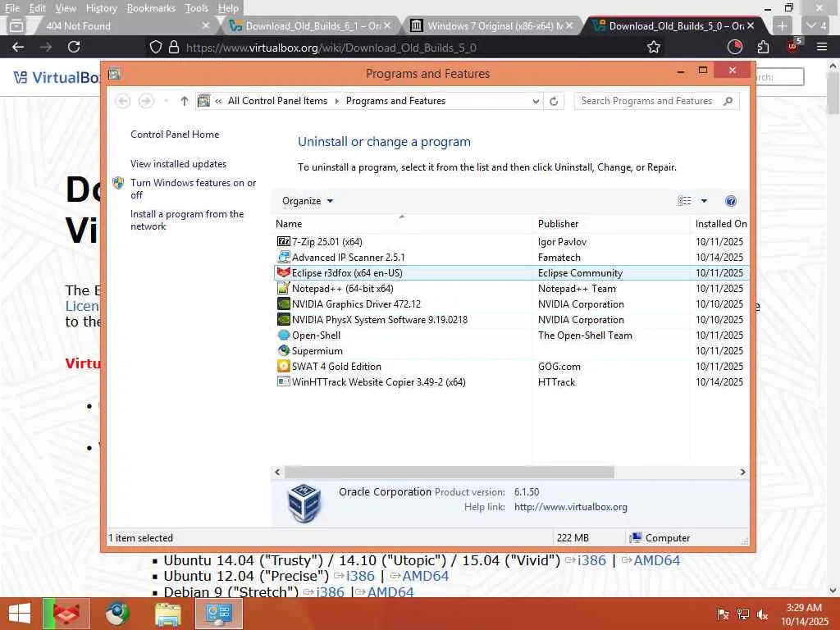Expand breadcrumb arrow after All Control Panel Items
The width and height of the screenshot is (840, 630).
[337, 101]
